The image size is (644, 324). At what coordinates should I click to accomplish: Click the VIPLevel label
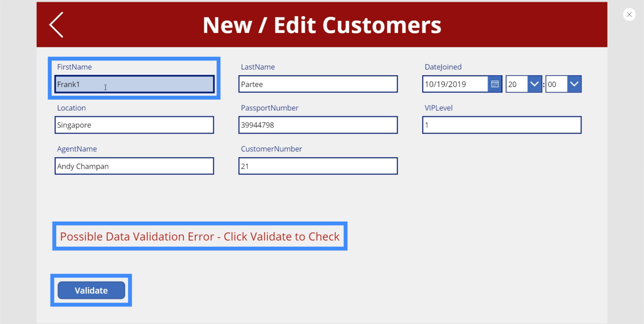click(x=439, y=108)
